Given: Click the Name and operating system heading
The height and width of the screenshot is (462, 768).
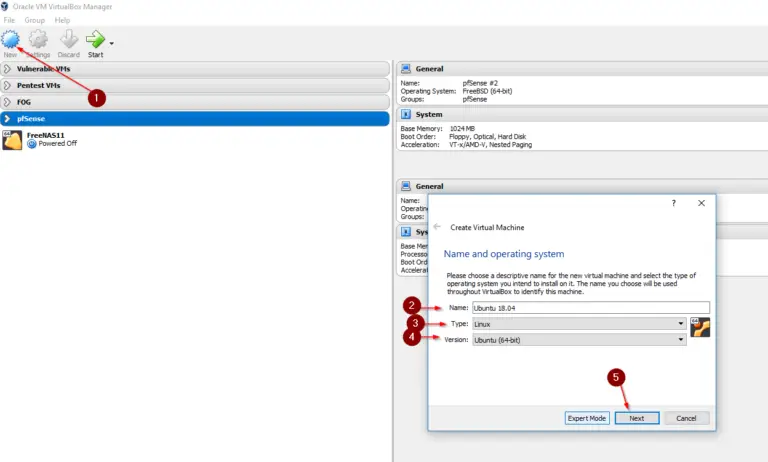Looking at the screenshot, I should [x=504, y=254].
